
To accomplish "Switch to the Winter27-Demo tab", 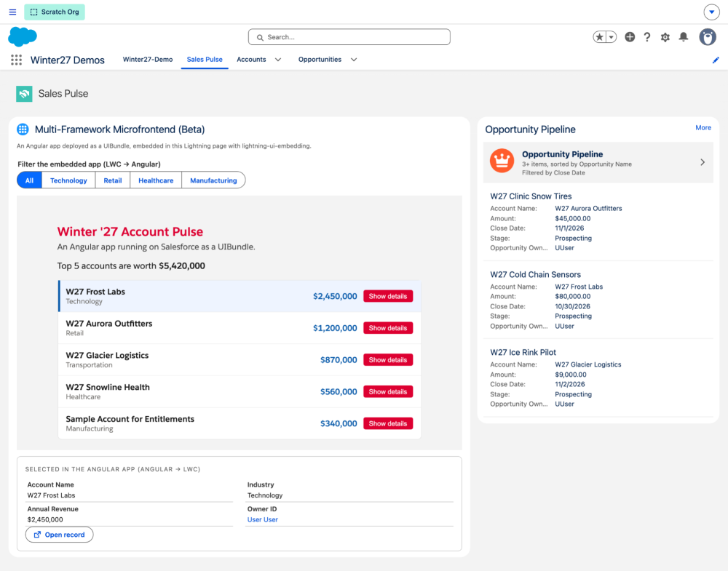I will [148, 60].
